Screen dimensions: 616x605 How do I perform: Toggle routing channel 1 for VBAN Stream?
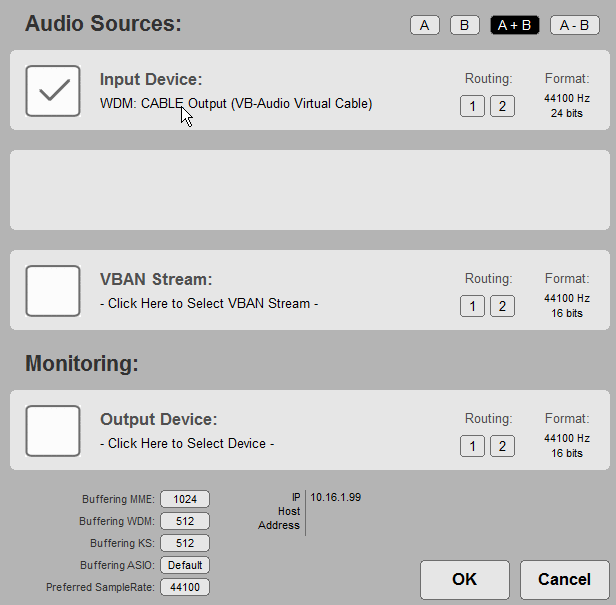(x=472, y=306)
